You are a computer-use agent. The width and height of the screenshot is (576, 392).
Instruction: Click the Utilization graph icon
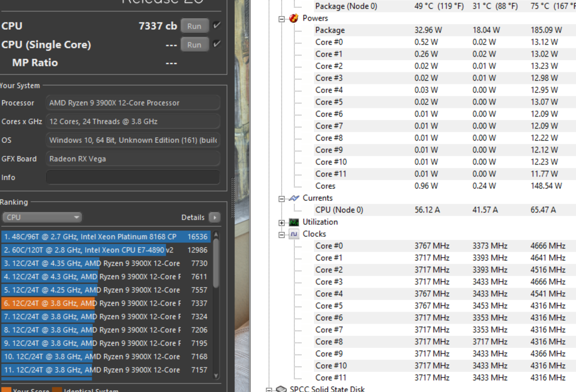tap(294, 222)
